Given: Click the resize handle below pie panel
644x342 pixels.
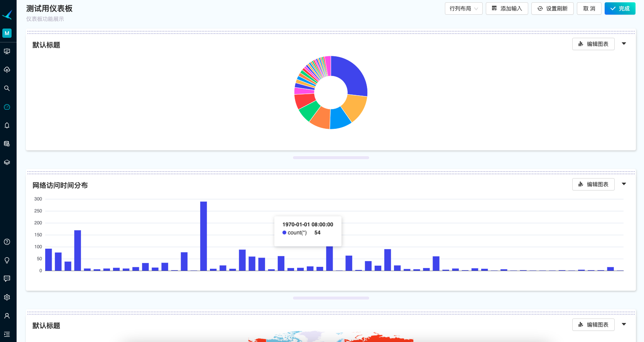Looking at the screenshot, I should tap(331, 158).
